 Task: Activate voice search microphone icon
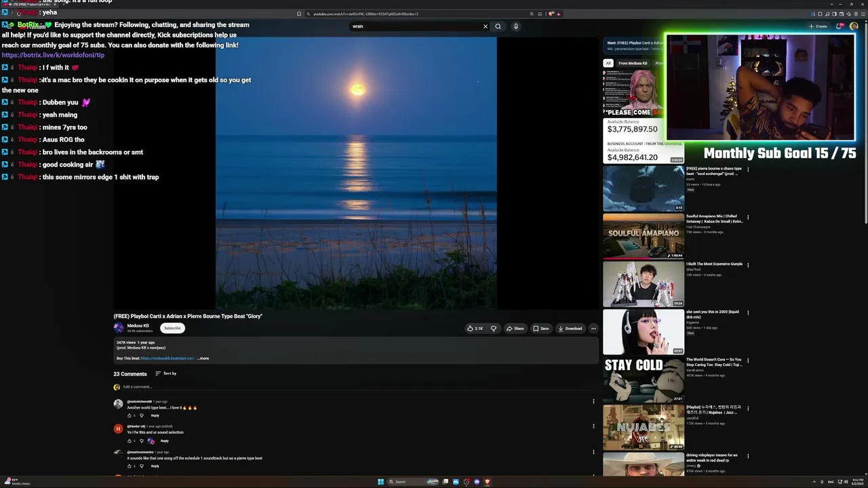coord(515,26)
